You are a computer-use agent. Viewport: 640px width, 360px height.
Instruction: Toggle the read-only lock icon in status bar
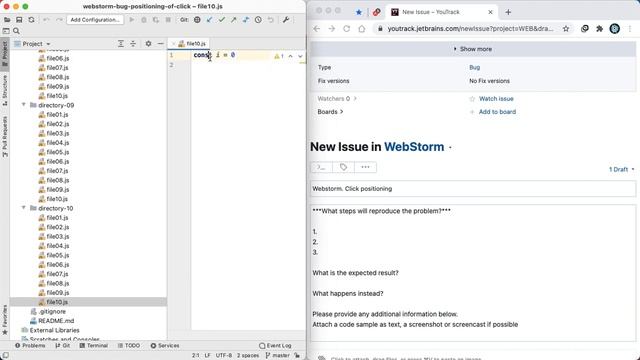(x=297, y=356)
